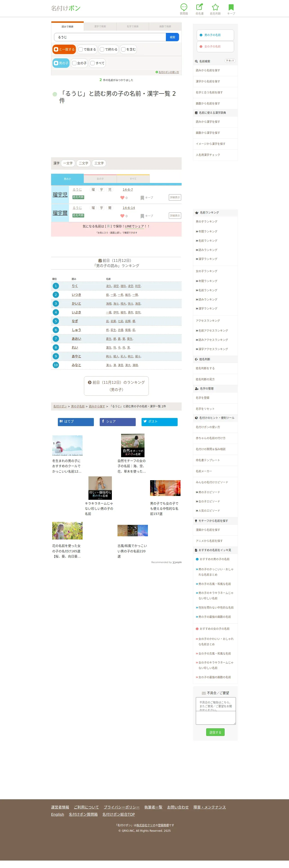Viewport: 289px width, 868px height.
Task: Click the green 送信する button
Action: point(215,732)
